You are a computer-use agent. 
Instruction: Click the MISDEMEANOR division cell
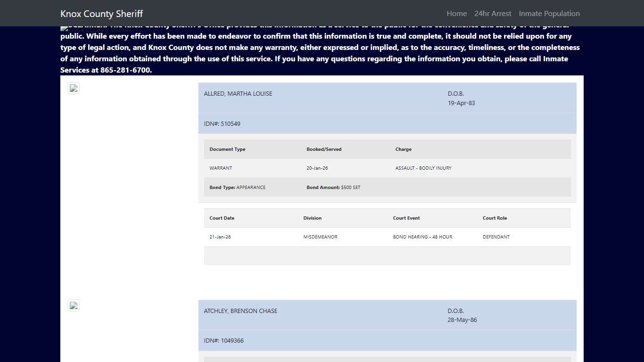coord(320,237)
